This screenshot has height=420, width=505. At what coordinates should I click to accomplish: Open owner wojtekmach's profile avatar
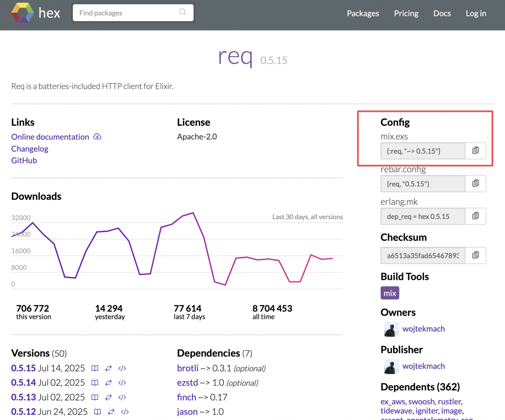392,329
